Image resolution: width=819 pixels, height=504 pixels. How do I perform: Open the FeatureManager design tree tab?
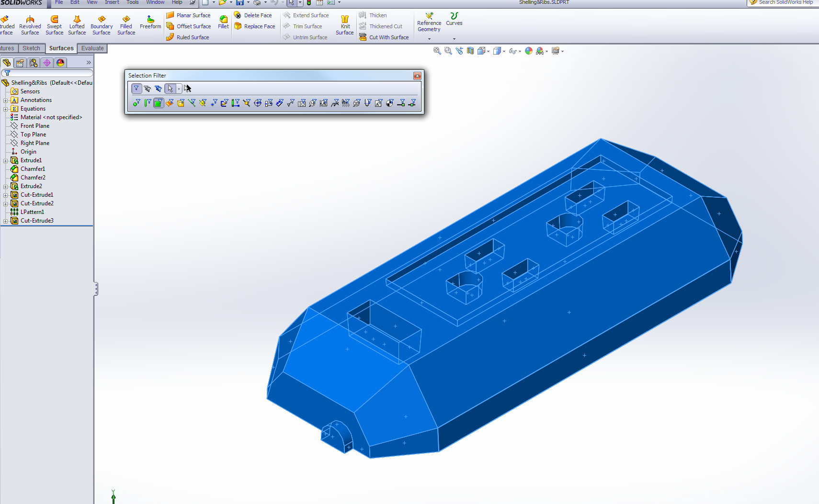point(7,63)
